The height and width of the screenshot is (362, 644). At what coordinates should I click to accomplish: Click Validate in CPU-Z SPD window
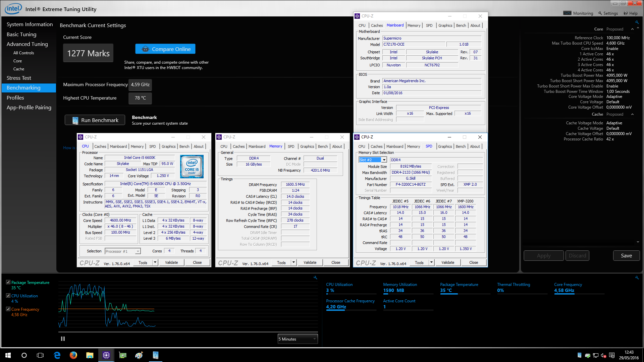[x=448, y=262]
